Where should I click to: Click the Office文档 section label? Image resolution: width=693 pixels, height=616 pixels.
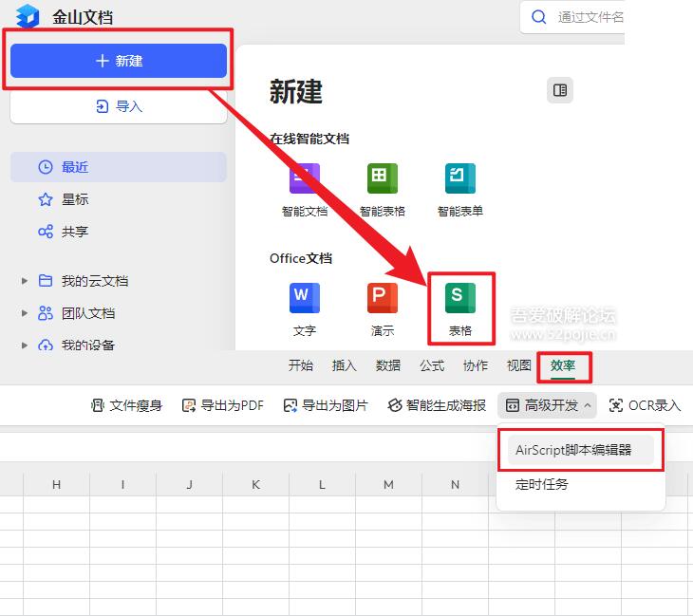coord(301,258)
